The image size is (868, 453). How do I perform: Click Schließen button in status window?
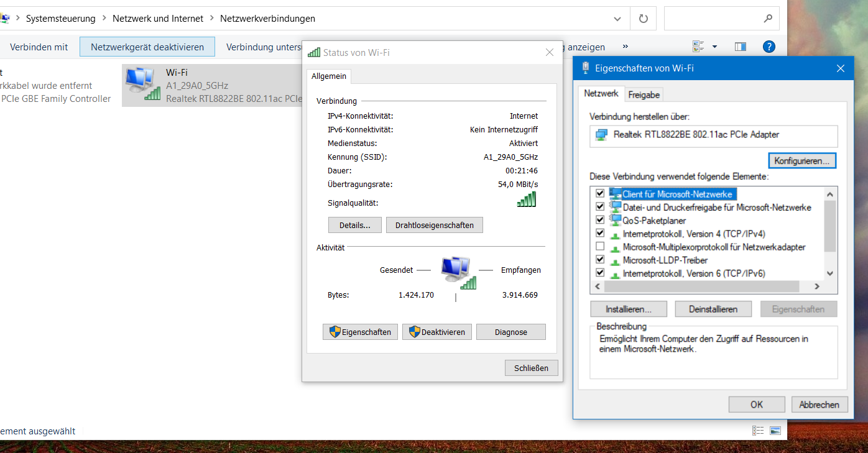(532, 368)
